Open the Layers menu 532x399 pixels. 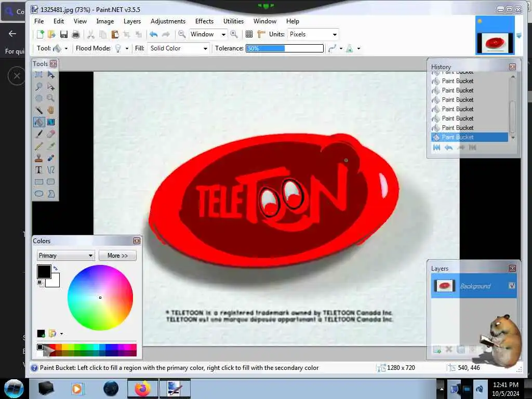tap(132, 21)
